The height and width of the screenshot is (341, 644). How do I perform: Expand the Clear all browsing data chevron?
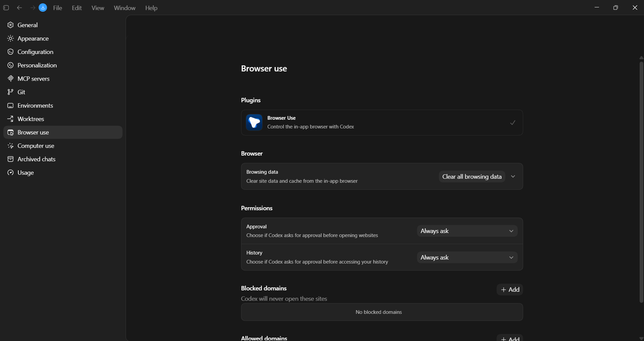pyautogui.click(x=513, y=177)
